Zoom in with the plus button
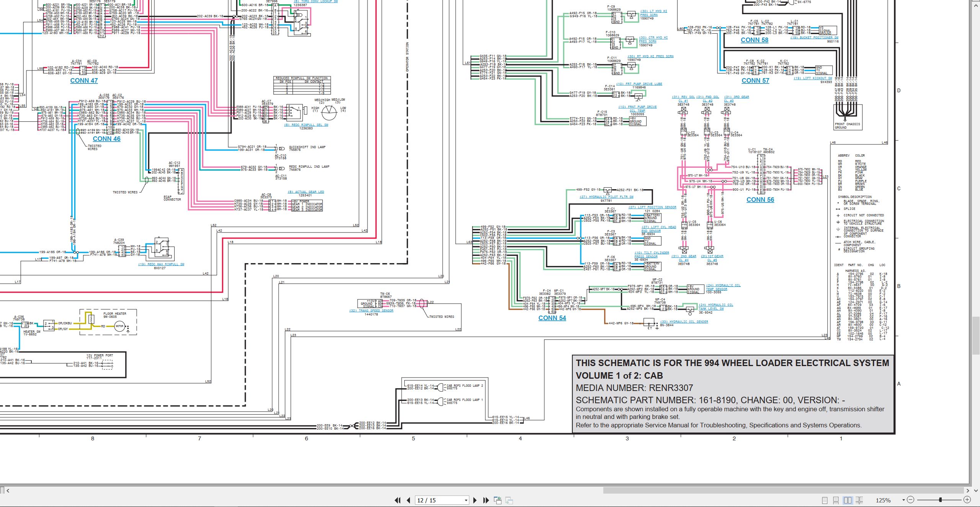 coord(967,500)
